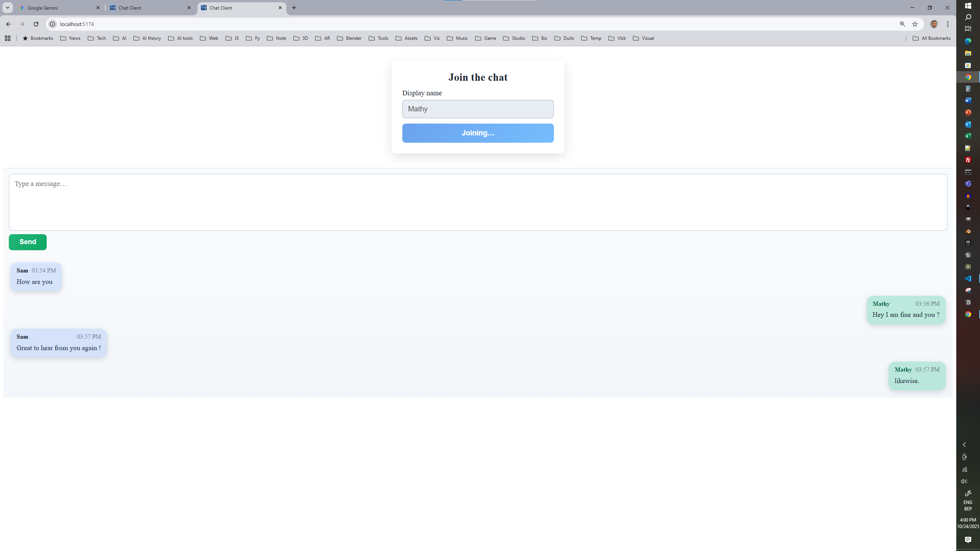
Task: Open the All Bookmarks folder
Action: point(931,38)
